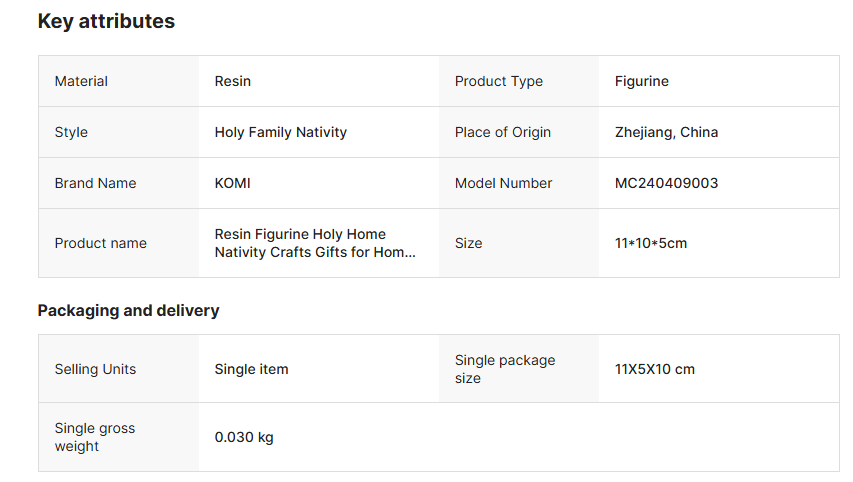Select the Figurine value text
853x482 pixels.
(642, 81)
